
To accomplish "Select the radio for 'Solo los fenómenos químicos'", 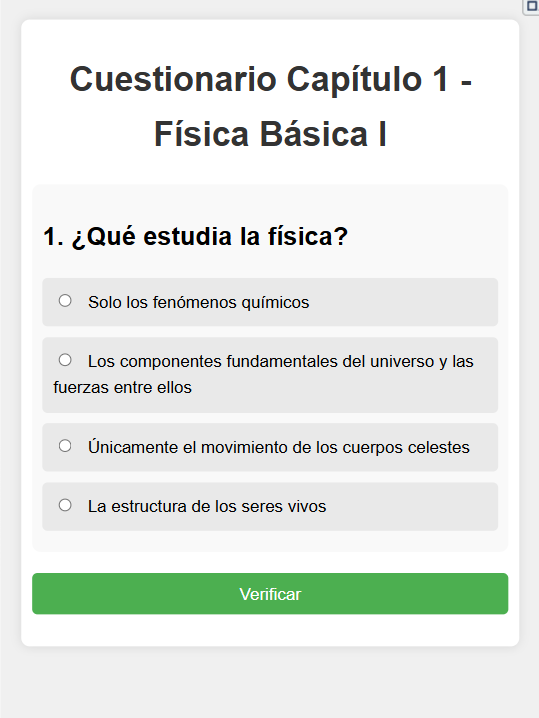I will click(65, 301).
